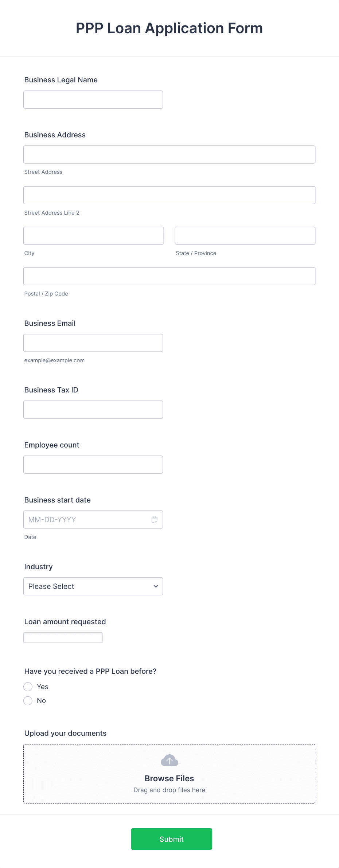Focus the Business Email input
The width and height of the screenshot is (339, 868).
pos(93,343)
